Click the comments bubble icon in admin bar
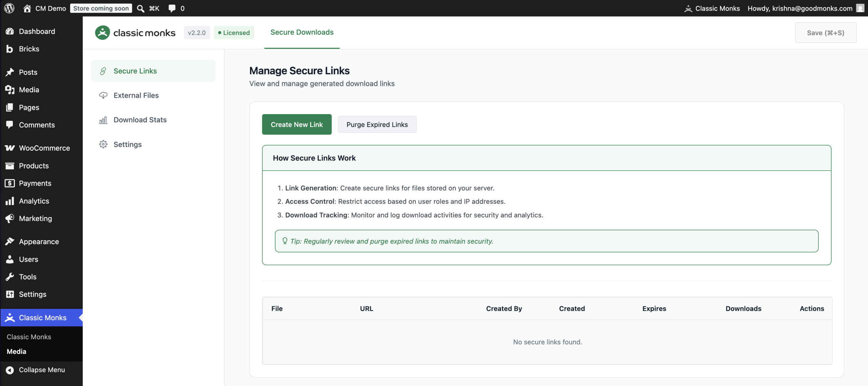This screenshot has height=386, width=868. coord(172,8)
